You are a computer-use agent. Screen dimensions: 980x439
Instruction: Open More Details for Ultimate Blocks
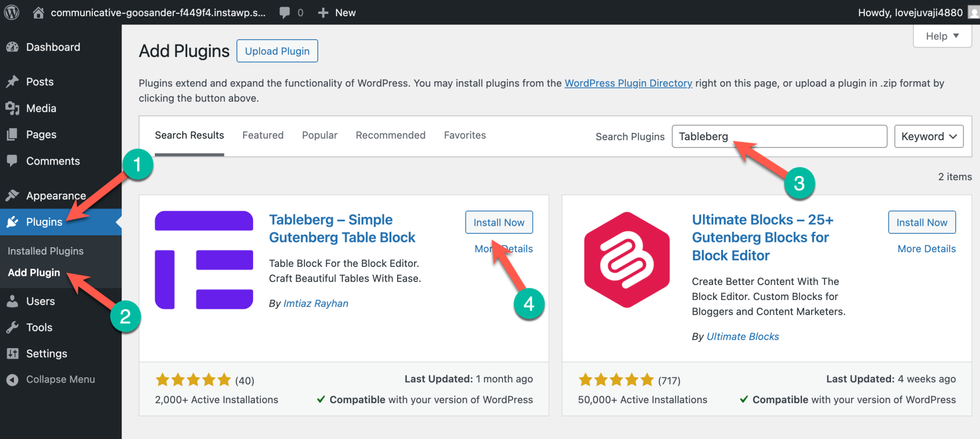point(926,249)
